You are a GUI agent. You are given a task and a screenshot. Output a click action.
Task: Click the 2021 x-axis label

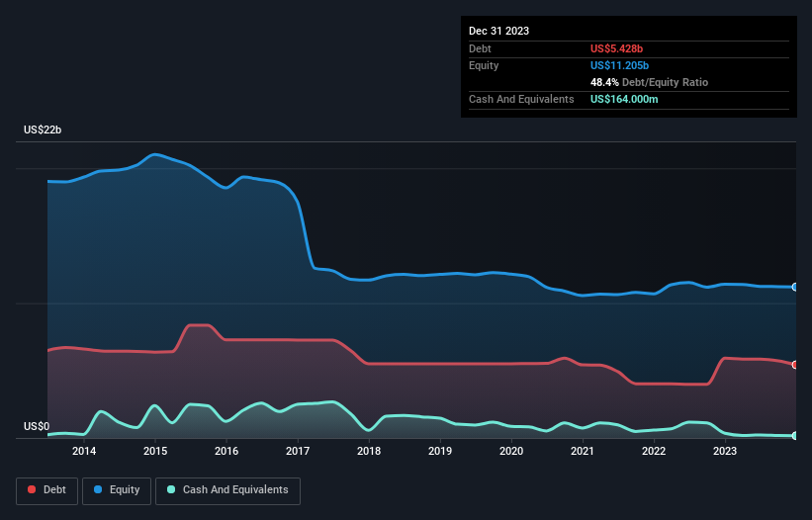(x=583, y=451)
